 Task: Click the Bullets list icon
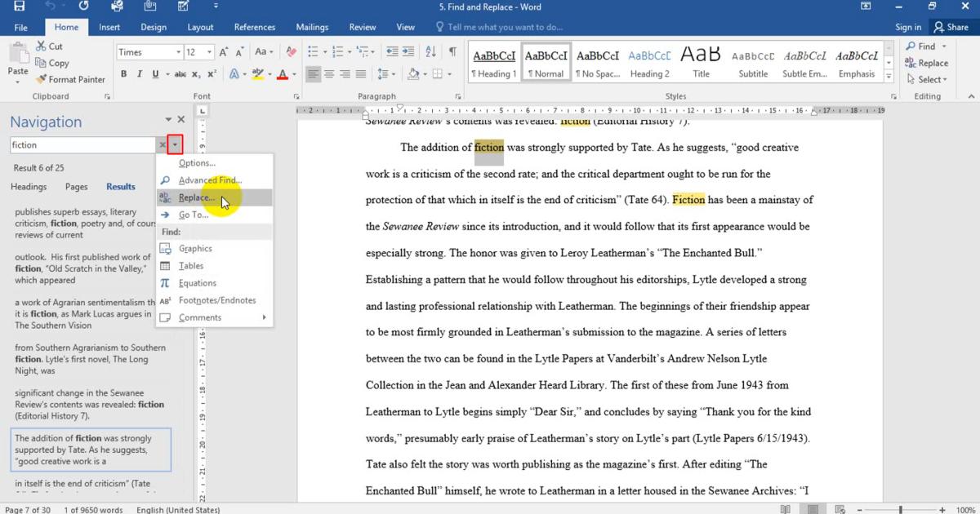point(314,52)
